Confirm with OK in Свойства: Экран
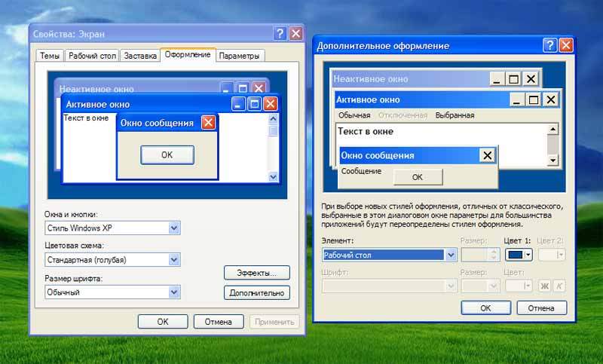The width and height of the screenshot is (603, 364). (163, 322)
